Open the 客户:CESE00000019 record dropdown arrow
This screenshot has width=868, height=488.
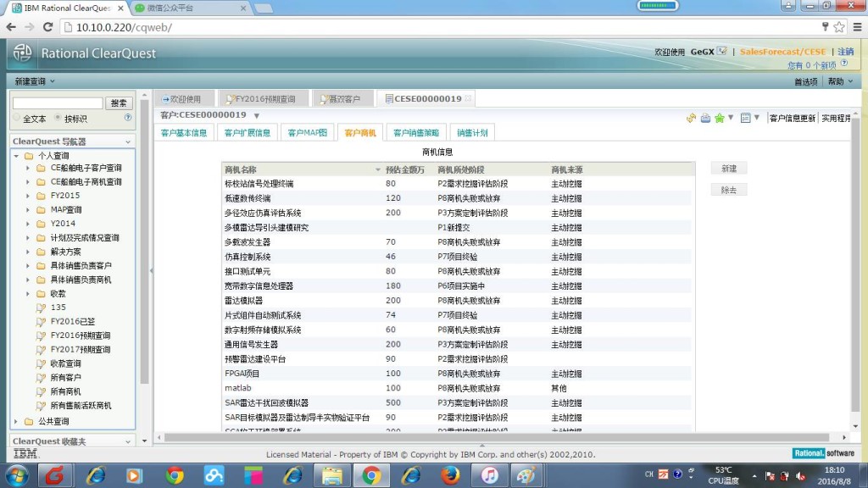(x=256, y=115)
